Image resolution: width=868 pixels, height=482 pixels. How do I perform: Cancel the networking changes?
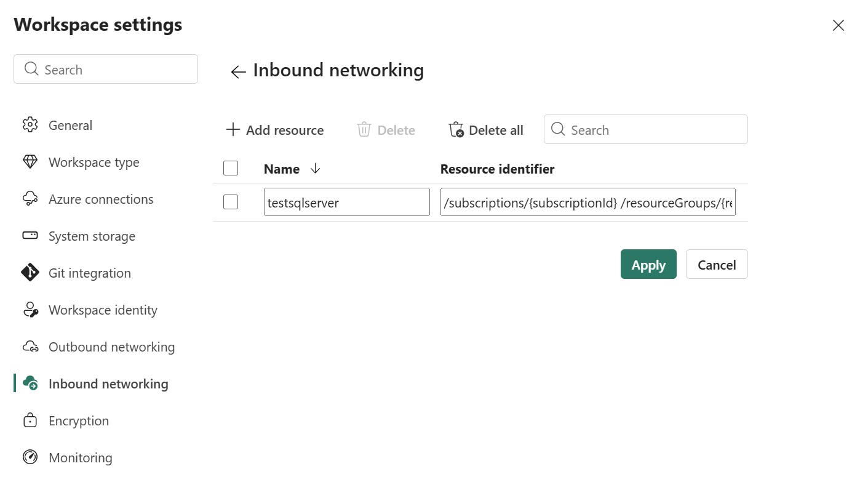[x=717, y=264]
